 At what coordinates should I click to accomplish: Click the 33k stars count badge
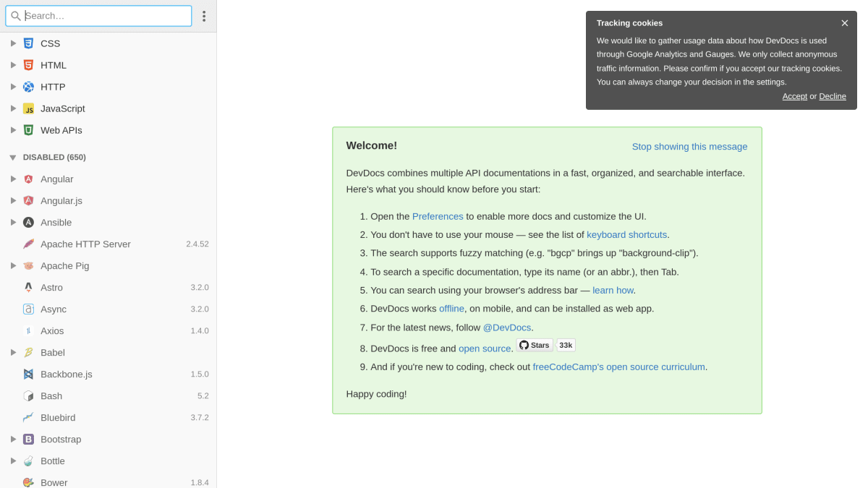566,345
